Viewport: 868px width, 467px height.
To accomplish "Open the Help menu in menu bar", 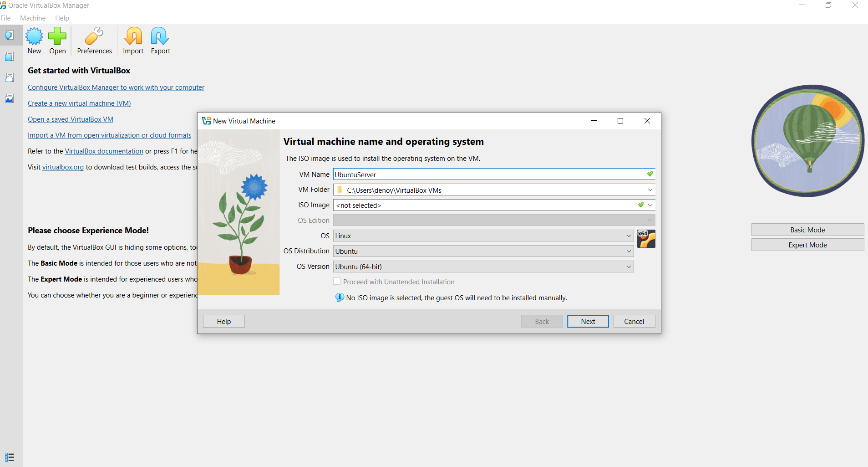I will click(62, 18).
